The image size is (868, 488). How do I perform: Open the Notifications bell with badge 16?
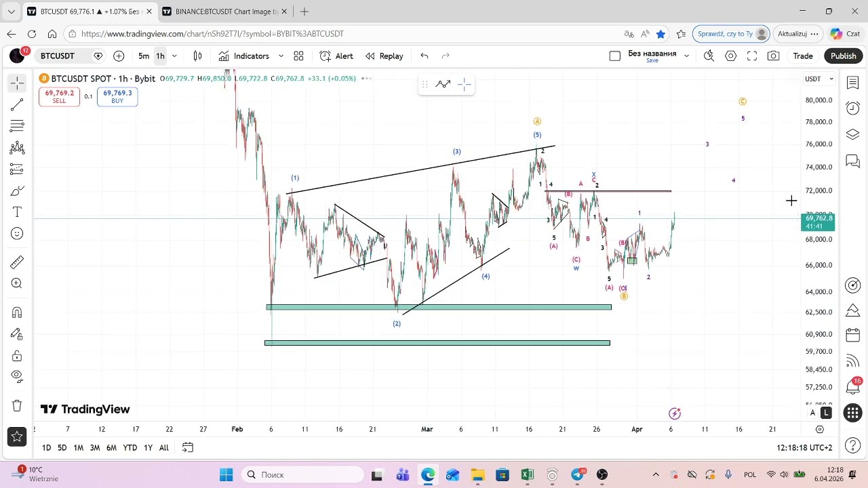[853, 386]
